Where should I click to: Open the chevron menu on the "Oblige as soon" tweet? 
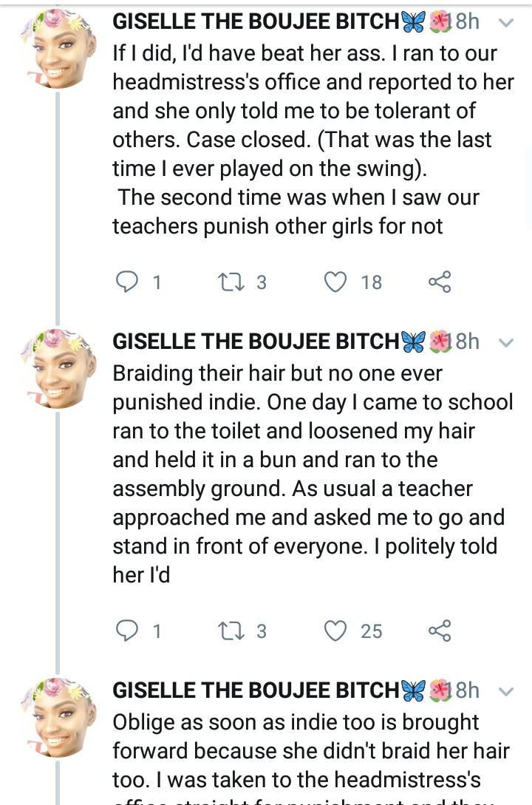point(506,691)
